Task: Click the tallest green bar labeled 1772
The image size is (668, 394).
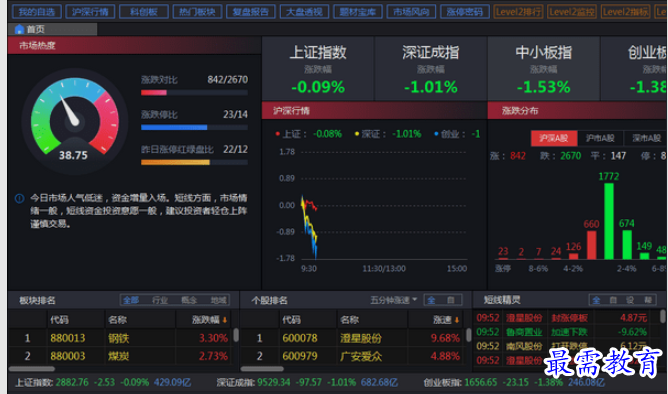Action: (x=609, y=221)
